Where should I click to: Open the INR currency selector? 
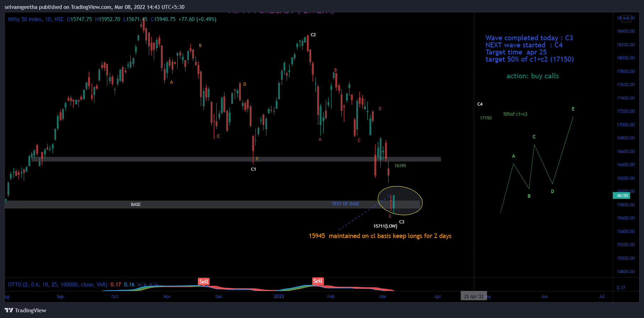626,18
